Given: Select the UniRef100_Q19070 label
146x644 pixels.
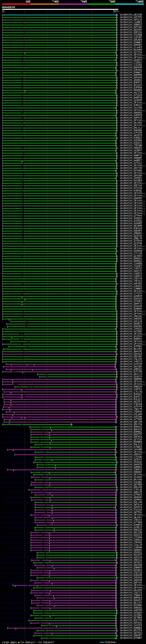Looking at the screenshot, I should 131,376.
